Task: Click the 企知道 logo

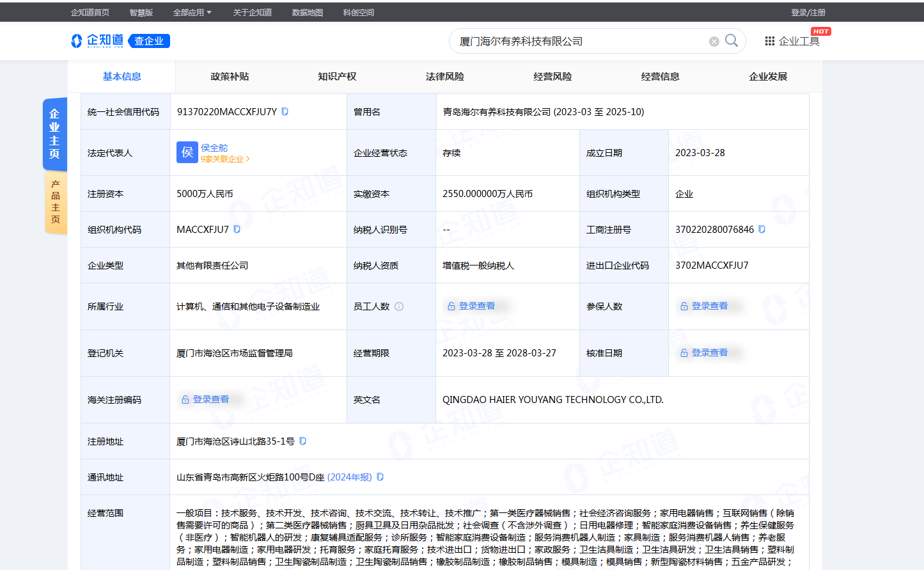Action: click(x=97, y=41)
